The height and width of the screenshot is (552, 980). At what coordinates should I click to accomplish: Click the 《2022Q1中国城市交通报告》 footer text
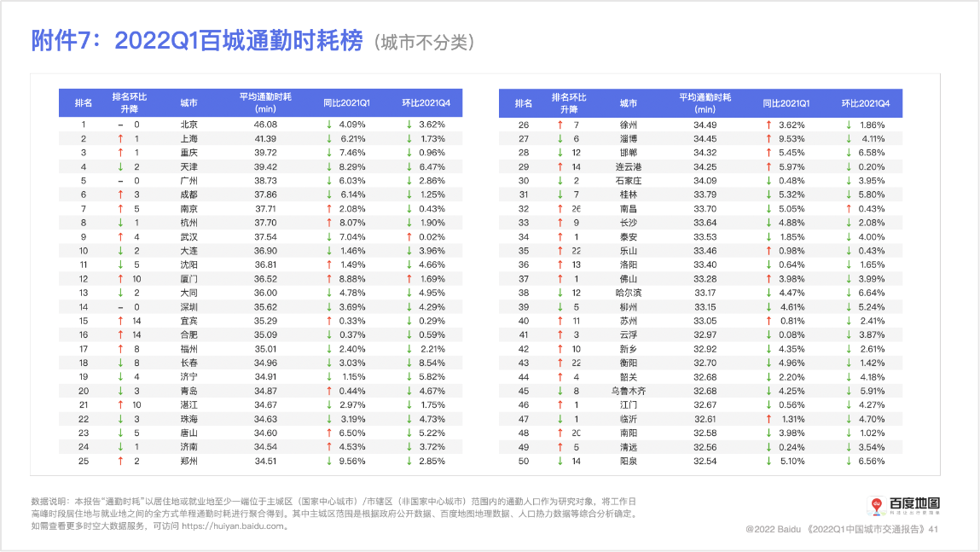point(867,529)
